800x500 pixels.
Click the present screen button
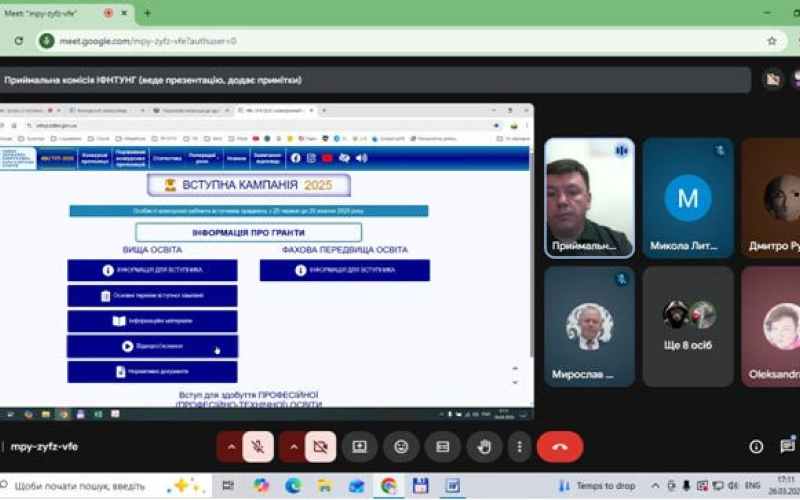(x=359, y=446)
